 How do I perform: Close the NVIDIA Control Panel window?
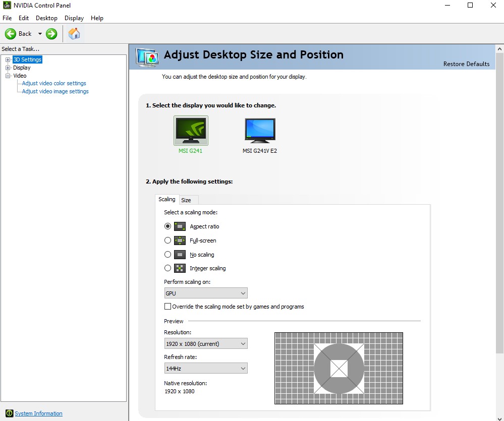pos(493,5)
